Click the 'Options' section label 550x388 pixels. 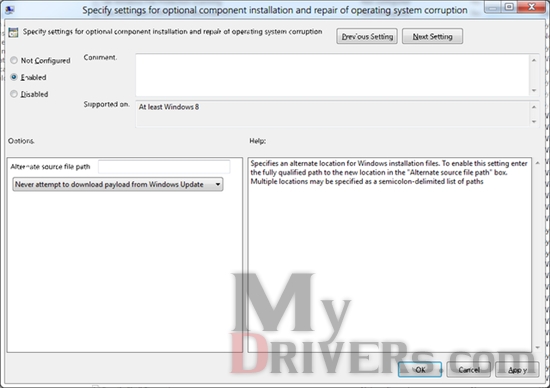click(x=21, y=141)
